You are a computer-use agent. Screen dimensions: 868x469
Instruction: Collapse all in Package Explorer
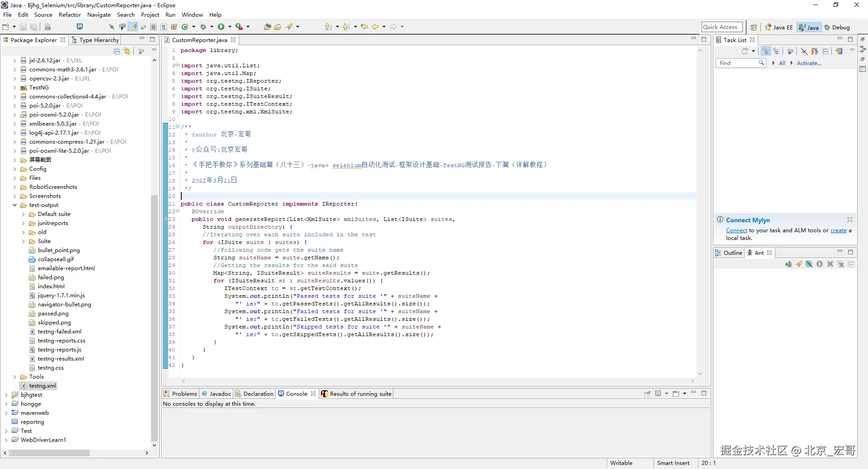point(117,51)
